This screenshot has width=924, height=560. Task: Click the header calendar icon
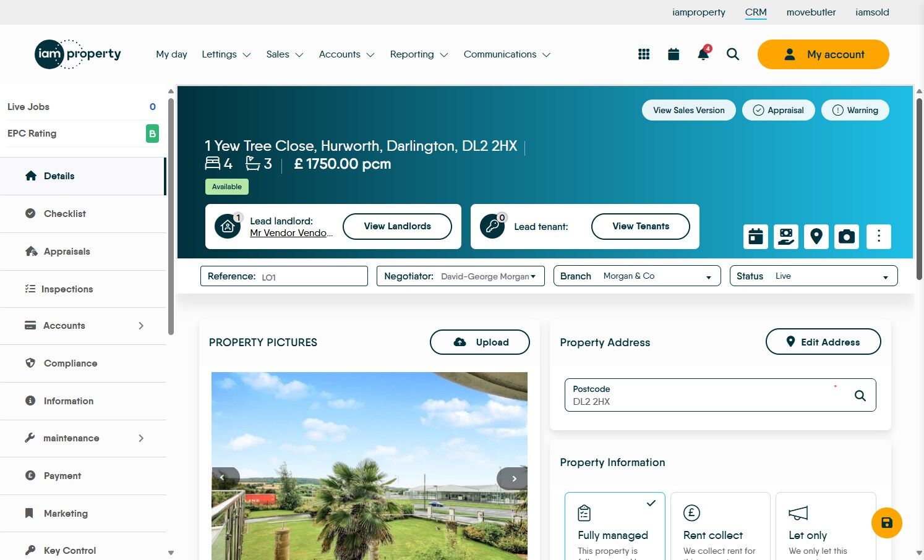click(674, 54)
